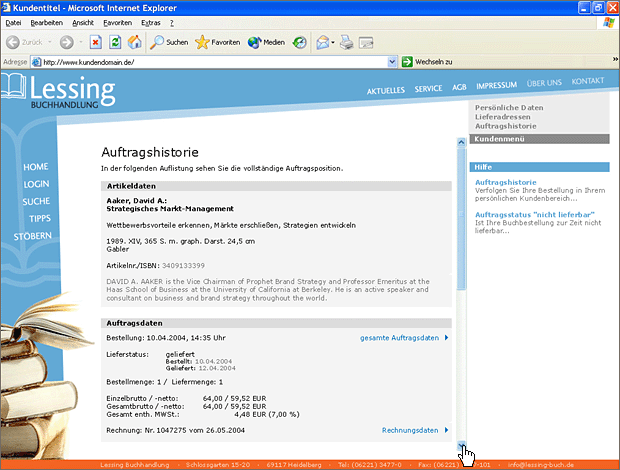The height and width of the screenshot is (470, 620).
Task: Open Auftragshistorie in customer menu
Action: [x=505, y=126]
